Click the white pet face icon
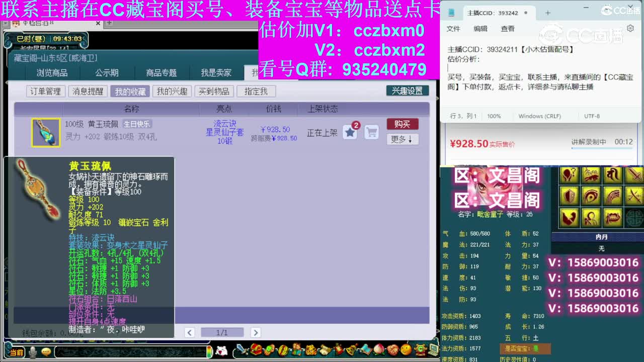The image size is (644, 362). 222,351
